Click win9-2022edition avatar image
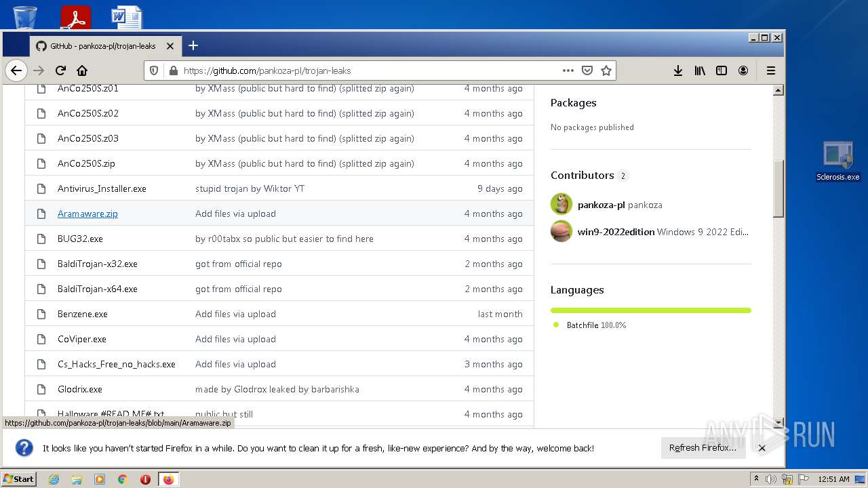 point(561,231)
